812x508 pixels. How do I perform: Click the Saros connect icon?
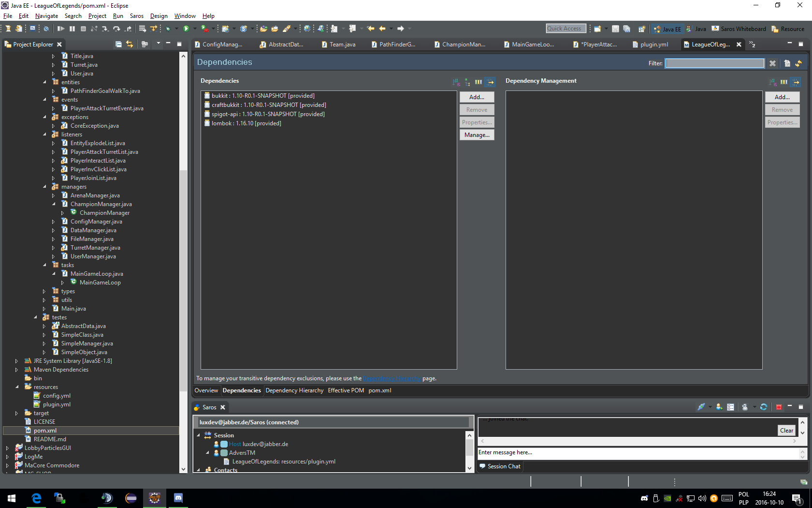(701, 407)
